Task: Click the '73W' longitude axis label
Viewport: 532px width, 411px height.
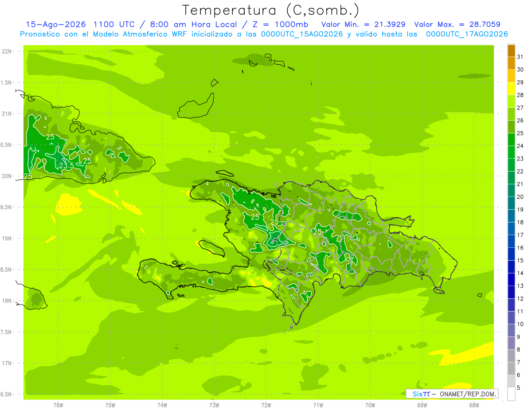Action: coord(214,405)
